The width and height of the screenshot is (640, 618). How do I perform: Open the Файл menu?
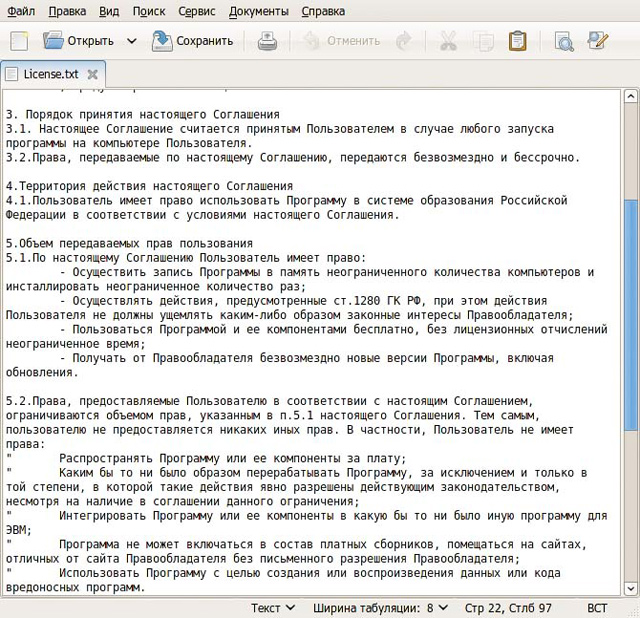[21, 11]
